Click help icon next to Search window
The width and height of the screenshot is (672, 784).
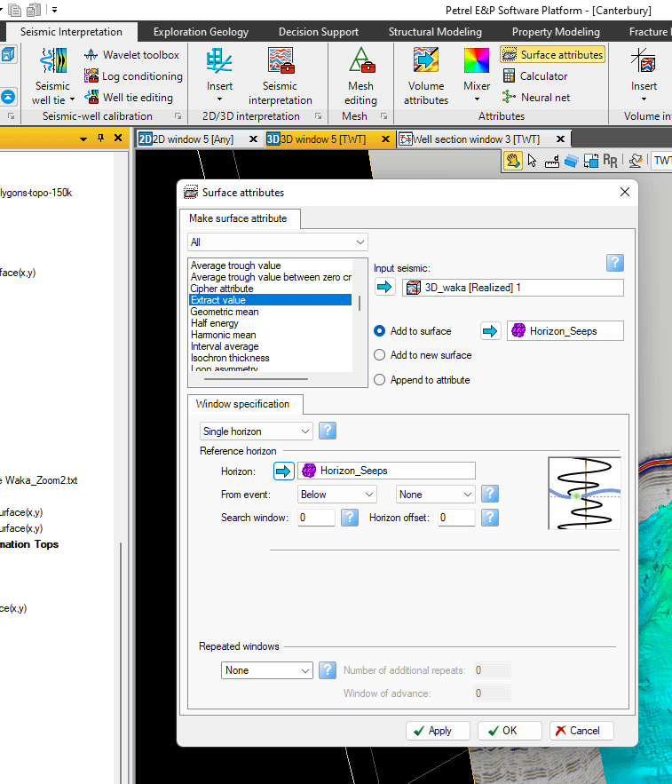click(350, 518)
